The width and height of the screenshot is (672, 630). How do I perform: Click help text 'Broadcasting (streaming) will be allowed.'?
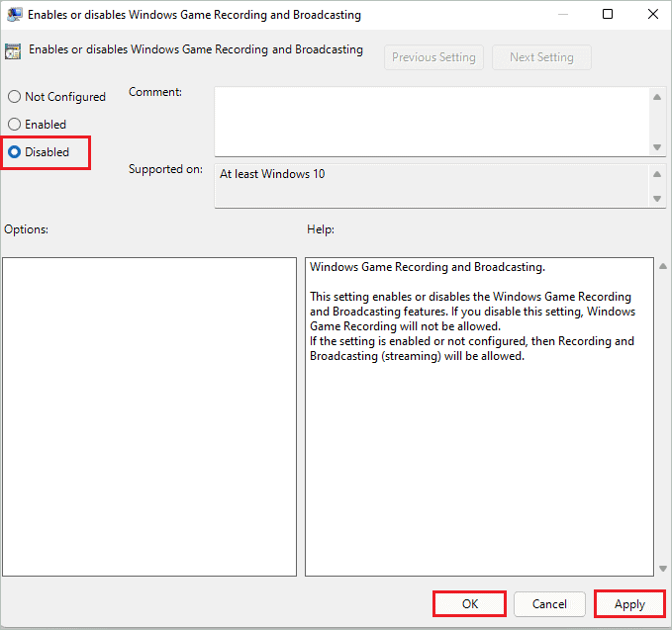[x=417, y=356]
